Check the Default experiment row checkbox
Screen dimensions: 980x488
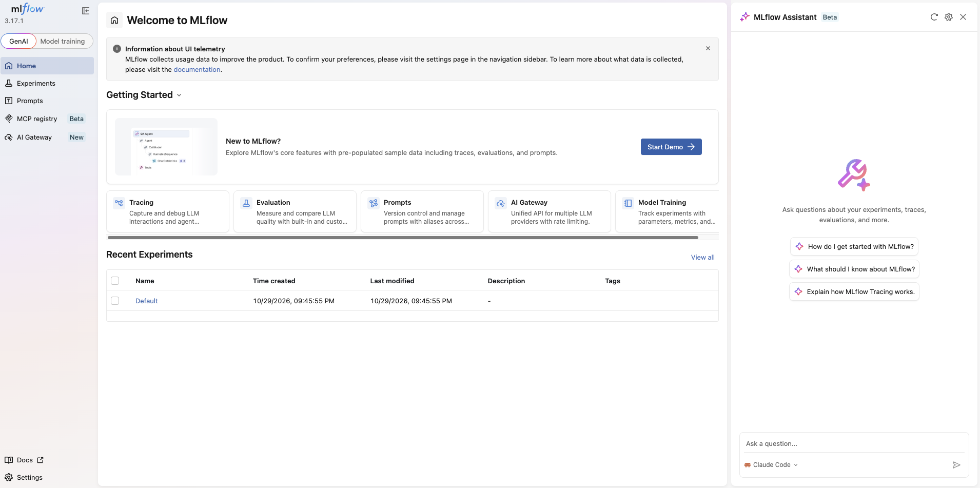click(x=115, y=301)
